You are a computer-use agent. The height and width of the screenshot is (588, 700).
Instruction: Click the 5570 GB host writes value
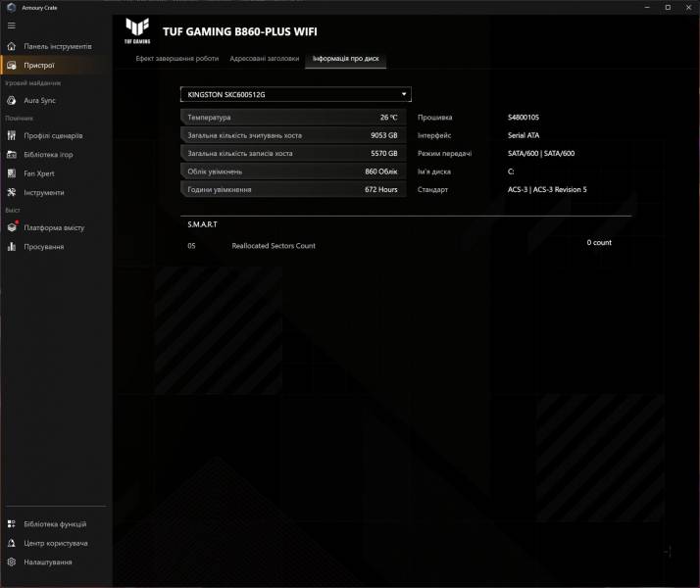point(384,154)
